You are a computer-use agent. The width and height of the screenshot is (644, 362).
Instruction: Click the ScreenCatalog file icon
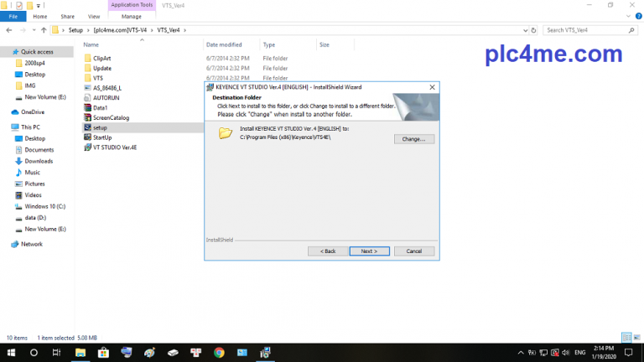tap(86, 117)
